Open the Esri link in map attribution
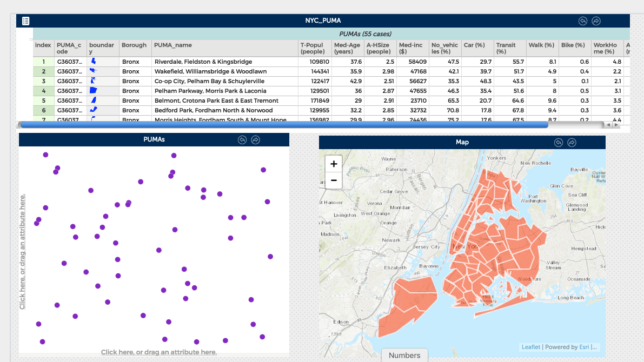Screen dimensions: 644x362 coord(586,347)
